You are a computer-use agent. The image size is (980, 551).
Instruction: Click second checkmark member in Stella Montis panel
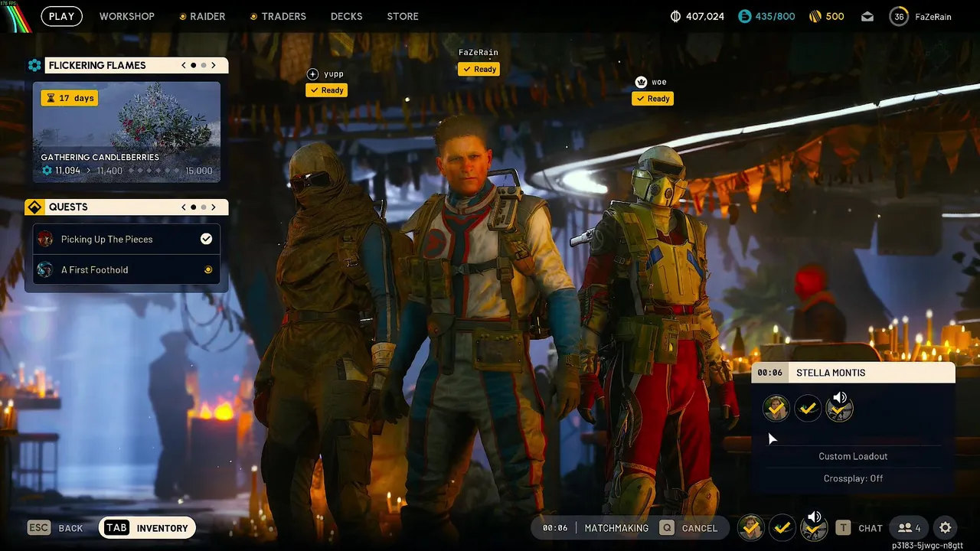pyautogui.click(x=808, y=409)
